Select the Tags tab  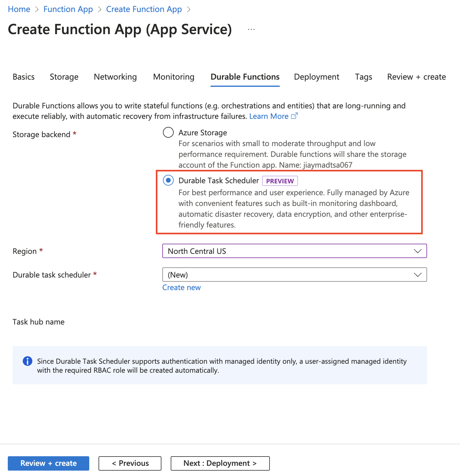coord(364,77)
